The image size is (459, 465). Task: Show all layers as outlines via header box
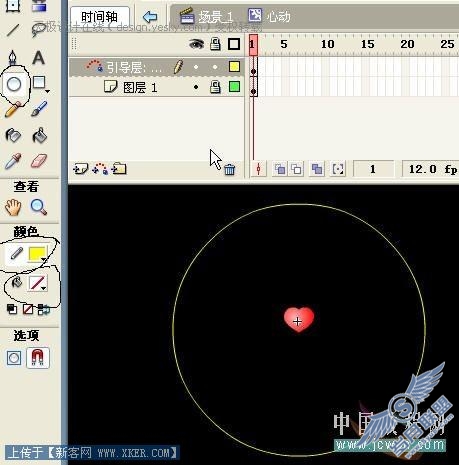click(234, 44)
